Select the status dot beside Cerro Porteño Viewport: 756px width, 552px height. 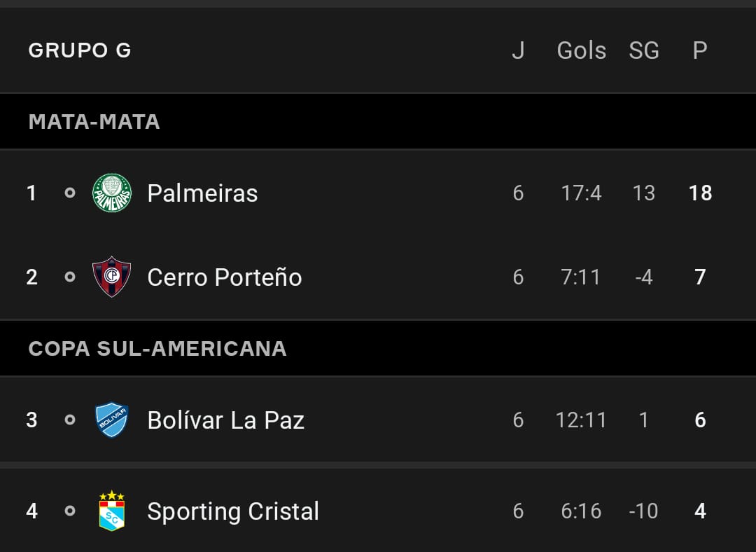70,277
